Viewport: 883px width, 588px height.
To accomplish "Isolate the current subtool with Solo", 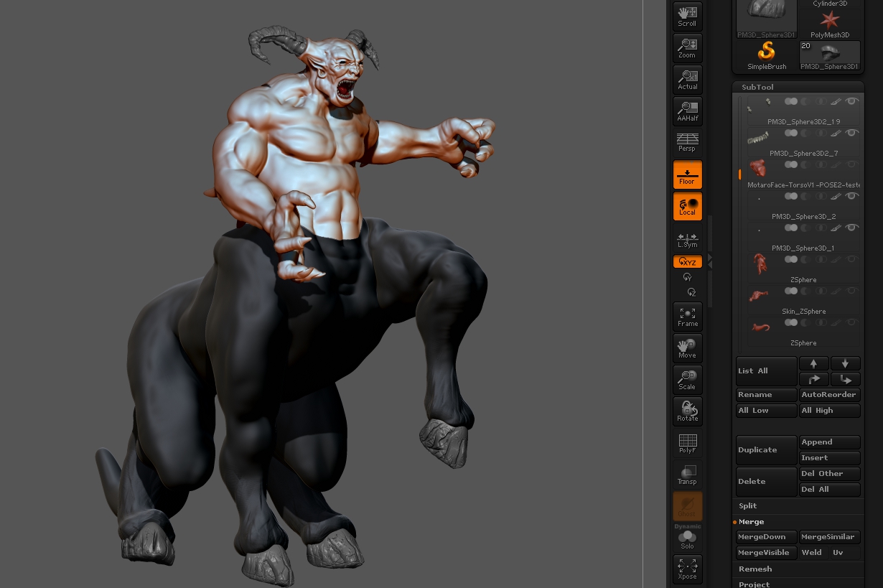I will (687, 540).
